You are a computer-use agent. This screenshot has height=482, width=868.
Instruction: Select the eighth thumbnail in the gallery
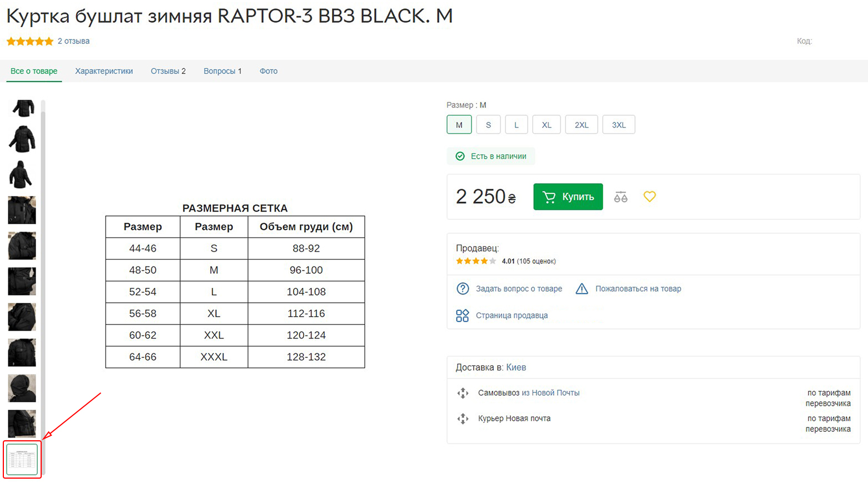click(22, 352)
